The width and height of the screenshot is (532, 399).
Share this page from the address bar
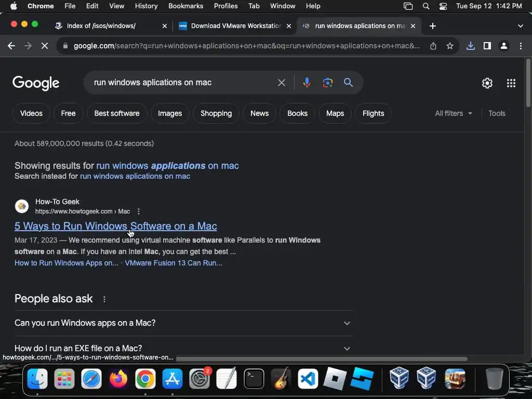(x=433, y=46)
